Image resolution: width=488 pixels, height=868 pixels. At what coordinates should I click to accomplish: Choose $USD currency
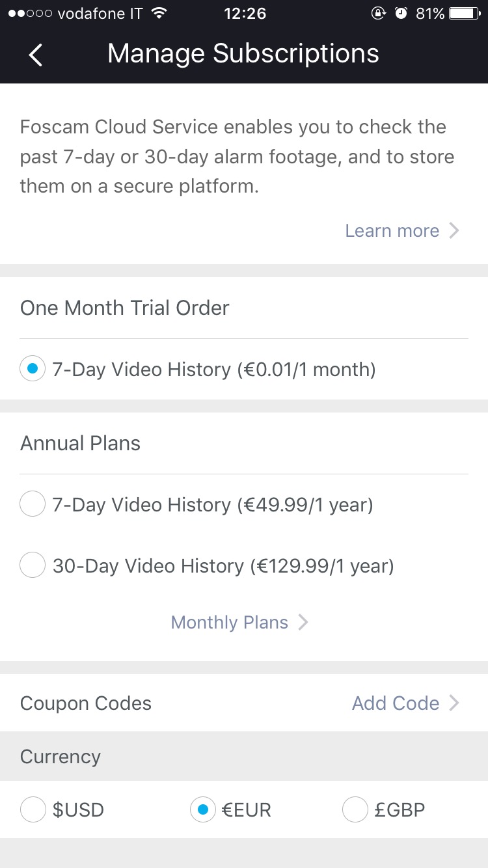click(x=33, y=810)
